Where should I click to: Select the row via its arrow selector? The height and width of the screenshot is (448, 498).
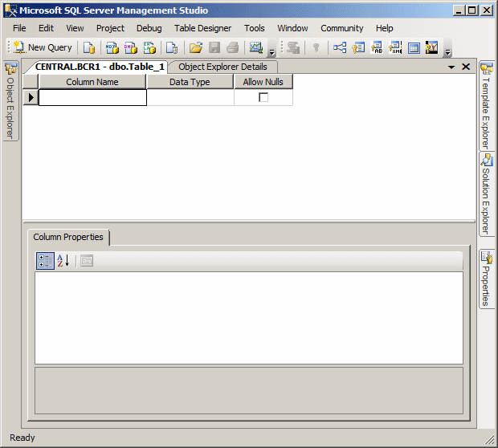click(x=31, y=97)
